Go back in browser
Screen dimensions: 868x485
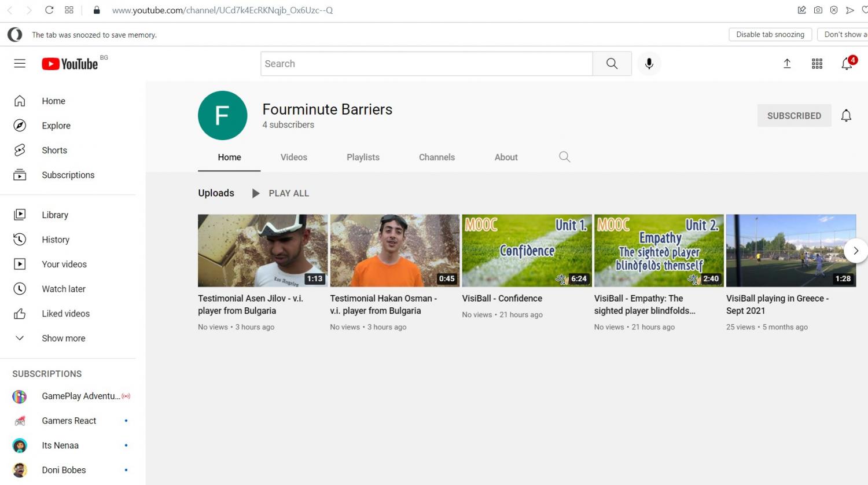point(10,10)
